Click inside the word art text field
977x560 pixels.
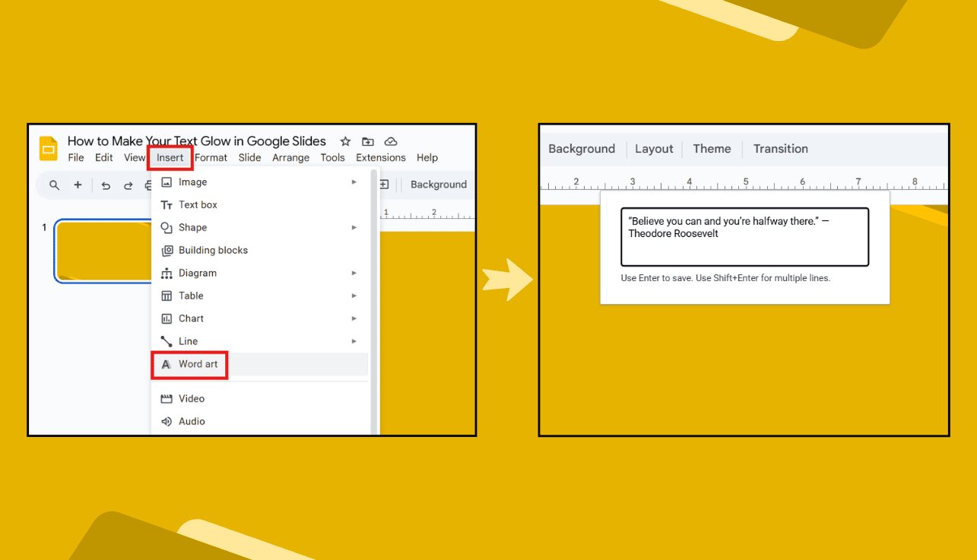[744, 236]
